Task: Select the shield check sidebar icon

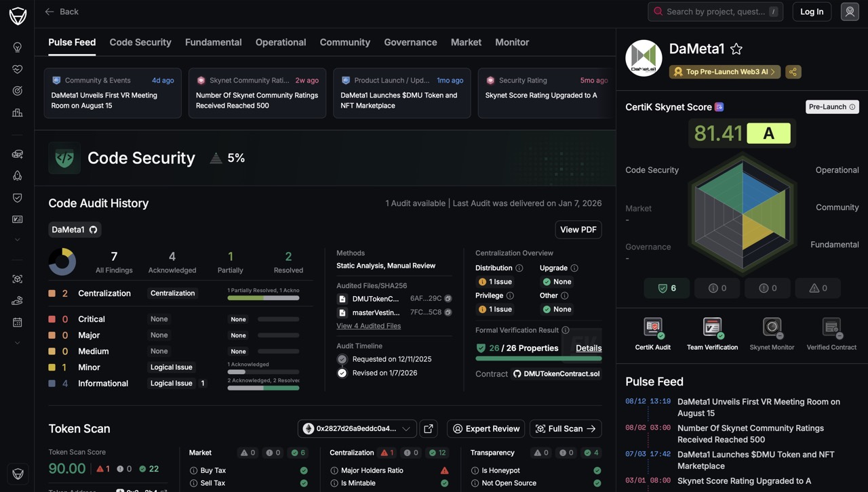Action: pos(18,197)
